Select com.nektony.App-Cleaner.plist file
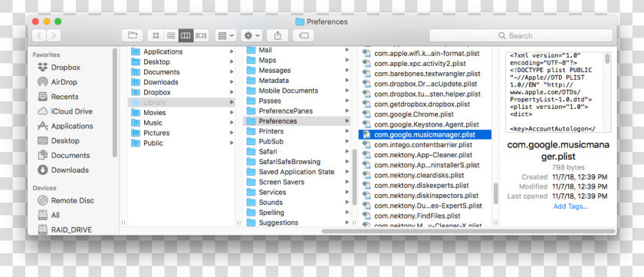This screenshot has height=277, width=644. click(425, 155)
